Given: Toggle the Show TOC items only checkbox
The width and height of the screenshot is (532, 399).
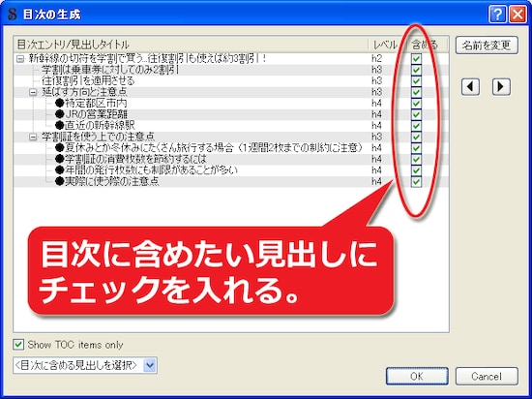Looking at the screenshot, I should (x=18, y=345).
